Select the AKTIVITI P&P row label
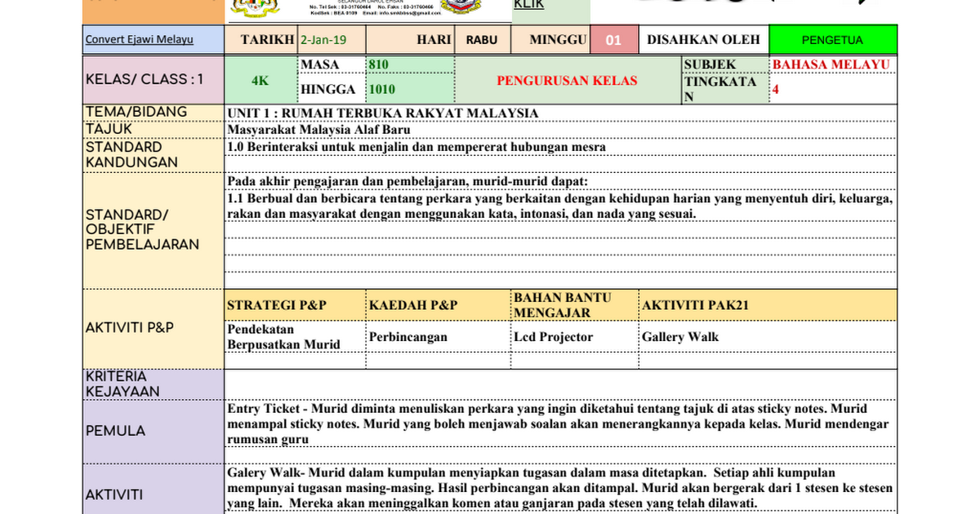Image resolution: width=980 pixels, height=514 pixels. tap(154, 327)
